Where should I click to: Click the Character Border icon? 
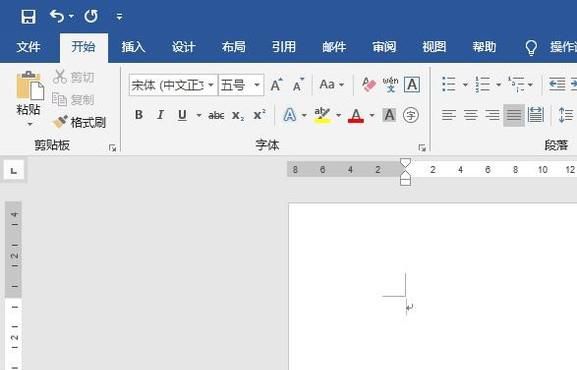coord(412,85)
